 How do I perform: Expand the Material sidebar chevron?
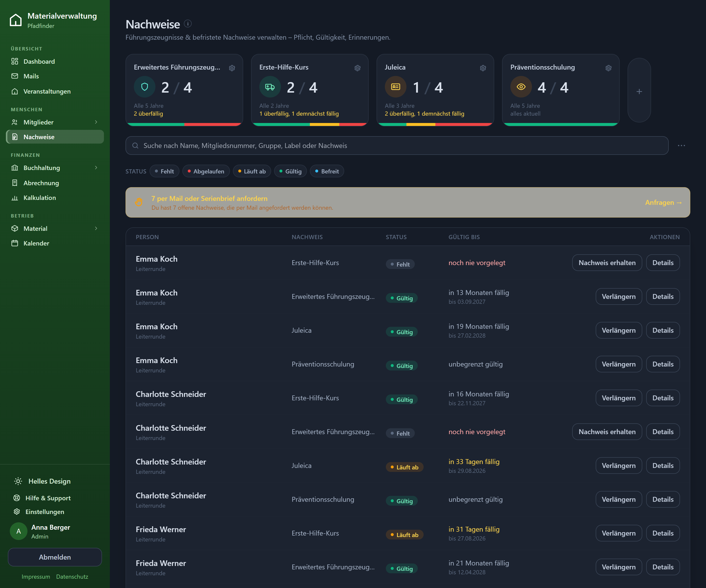pyautogui.click(x=96, y=229)
